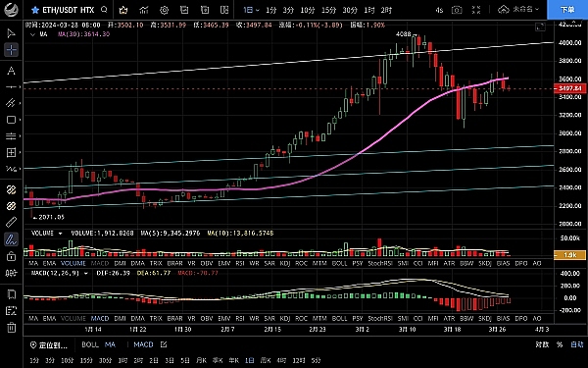This screenshot has width=588, height=368.
Task: Pick the rectangle shape drawing tool
Action: coord(11,120)
